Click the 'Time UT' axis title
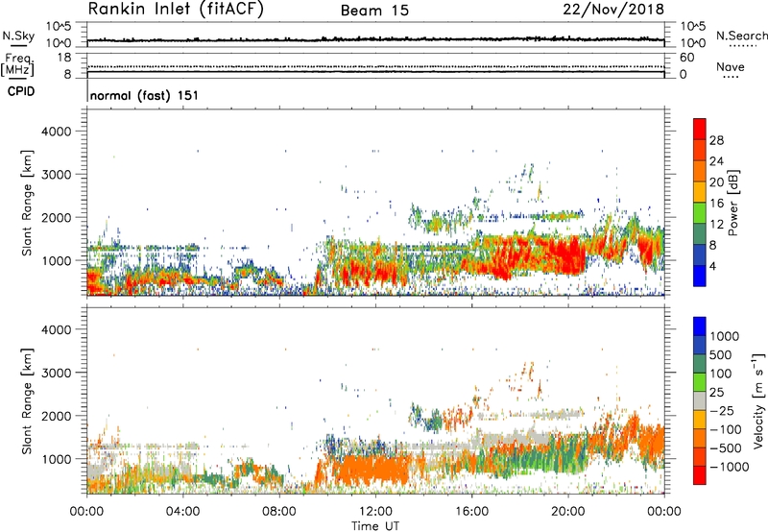Screen dimensions: 768x532 (x=375, y=526)
